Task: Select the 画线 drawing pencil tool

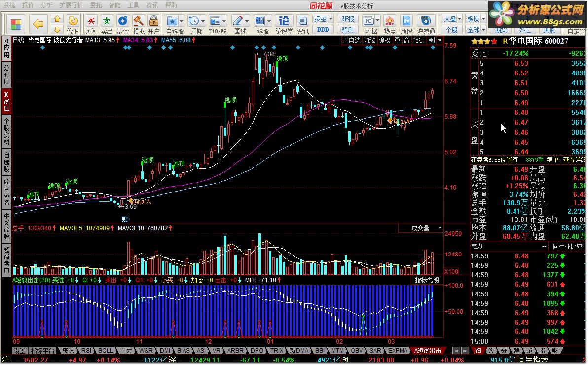Action: click(x=238, y=25)
